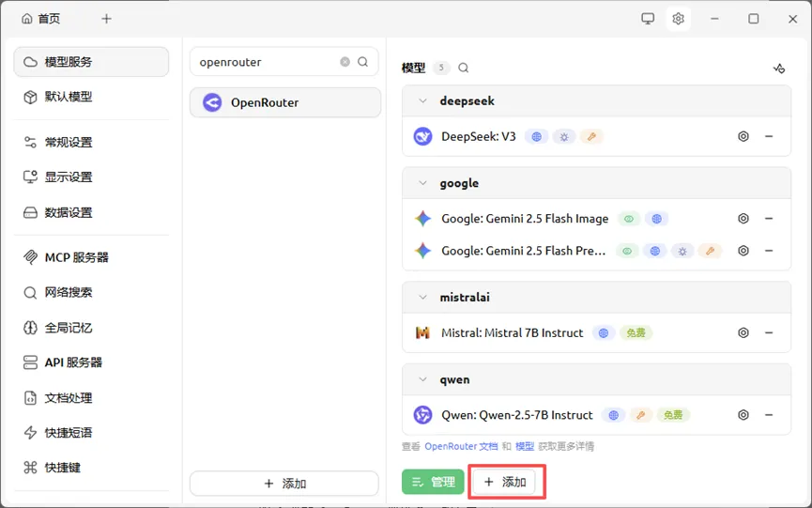Open 显示设置 settings section
This screenshot has width=812, height=508.
[91, 177]
